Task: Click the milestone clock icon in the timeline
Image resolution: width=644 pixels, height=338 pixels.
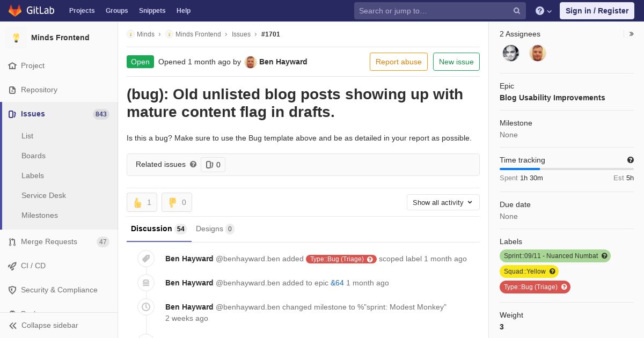Action: [x=146, y=307]
